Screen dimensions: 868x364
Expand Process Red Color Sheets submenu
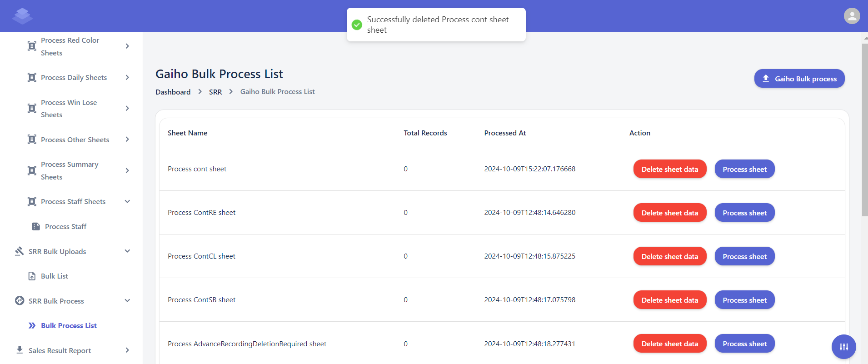tap(127, 46)
